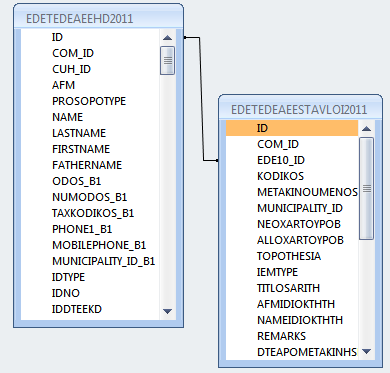Select highlighted ID field in EDETEDEAEESTAVLOI2011

tap(292, 128)
